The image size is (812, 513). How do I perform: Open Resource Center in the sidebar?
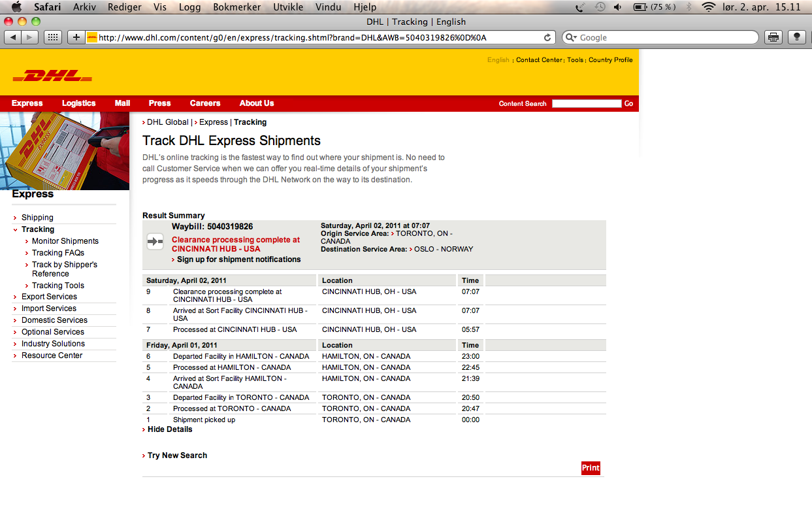tap(52, 356)
